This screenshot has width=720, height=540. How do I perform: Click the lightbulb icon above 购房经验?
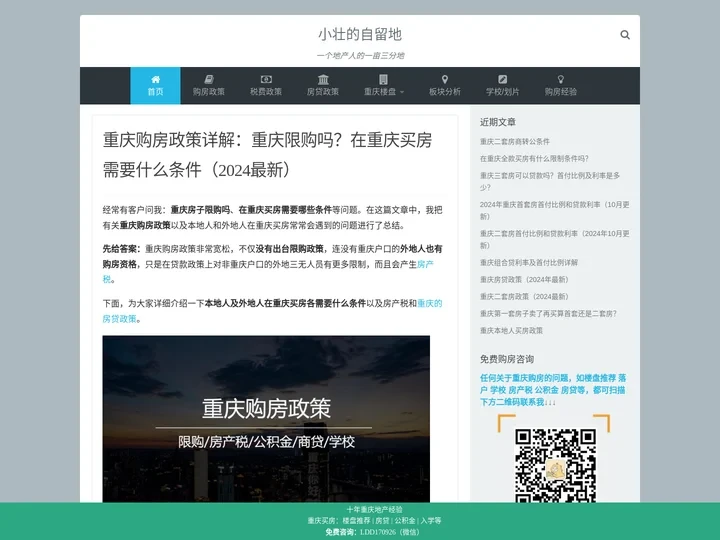pos(560,79)
